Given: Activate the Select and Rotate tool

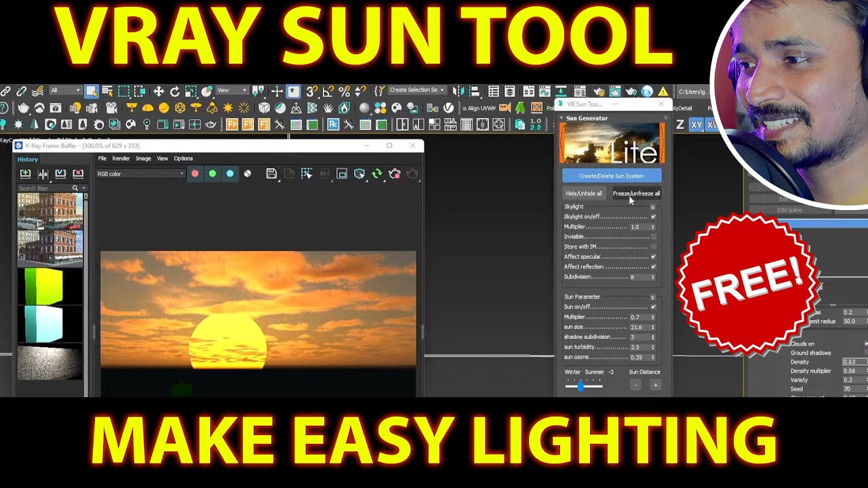Looking at the screenshot, I should coord(174,91).
